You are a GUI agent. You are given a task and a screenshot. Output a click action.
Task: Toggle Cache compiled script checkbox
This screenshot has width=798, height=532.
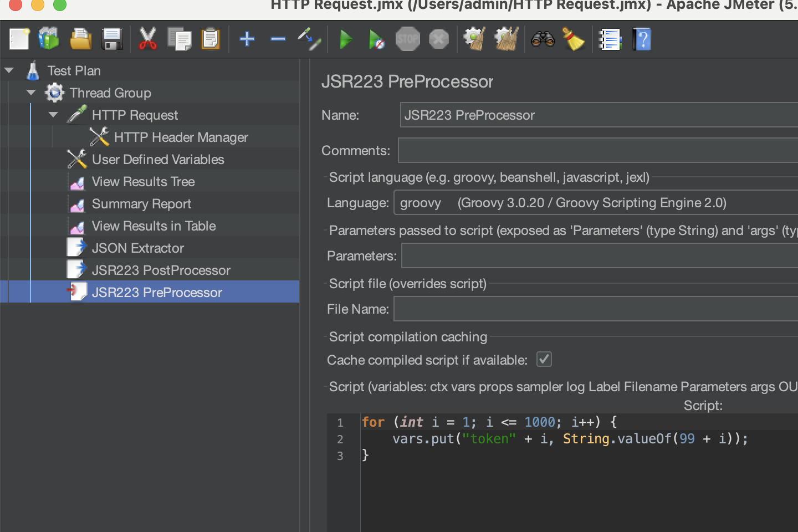coord(544,360)
